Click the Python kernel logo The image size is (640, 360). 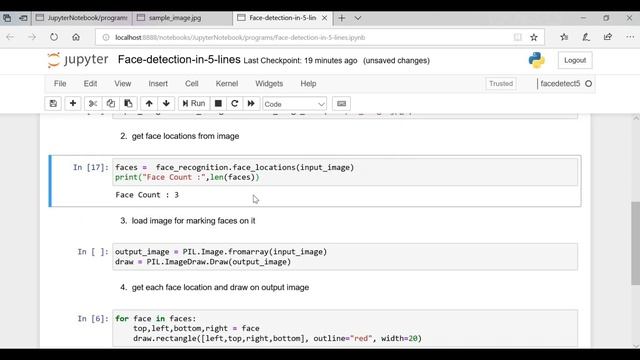(536, 60)
